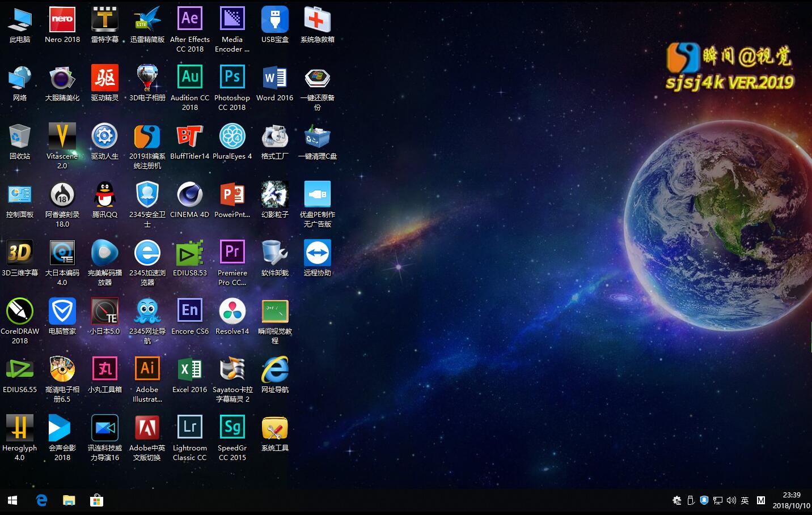The width and height of the screenshot is (812, 515).
Task: Click the 雷特字幕 icon
Action: 105,20
